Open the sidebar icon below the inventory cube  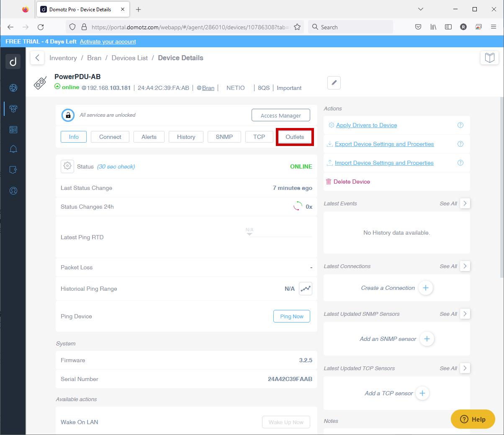pos(13,130)
